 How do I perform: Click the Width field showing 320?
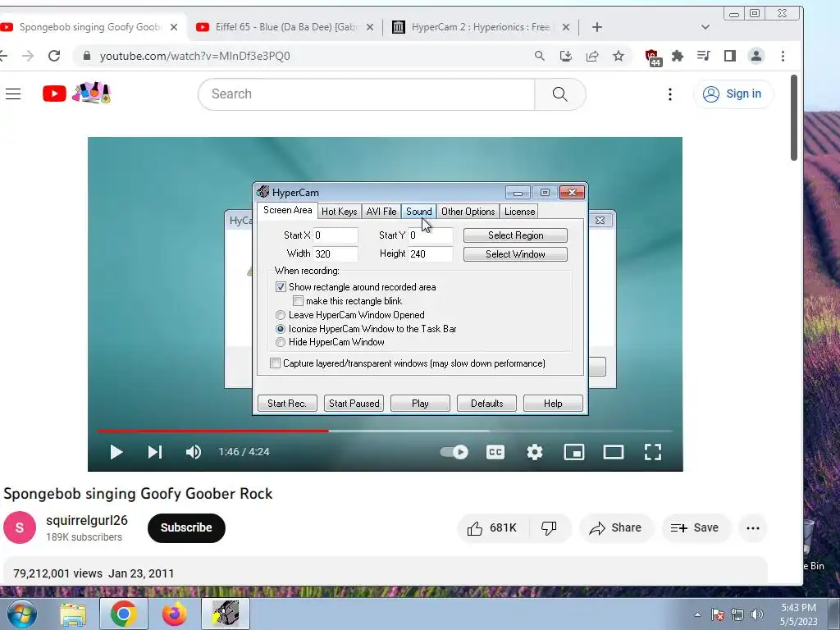point(336,254)
